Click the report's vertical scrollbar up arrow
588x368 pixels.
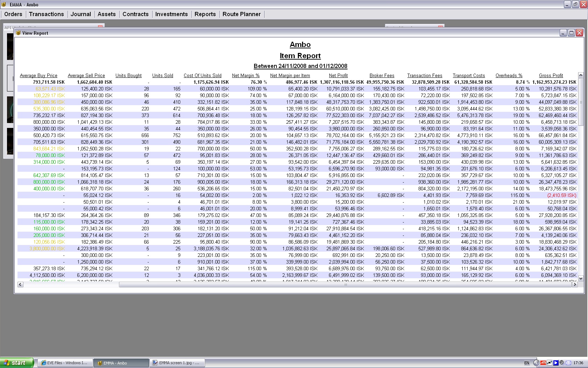tap(581, 75)
